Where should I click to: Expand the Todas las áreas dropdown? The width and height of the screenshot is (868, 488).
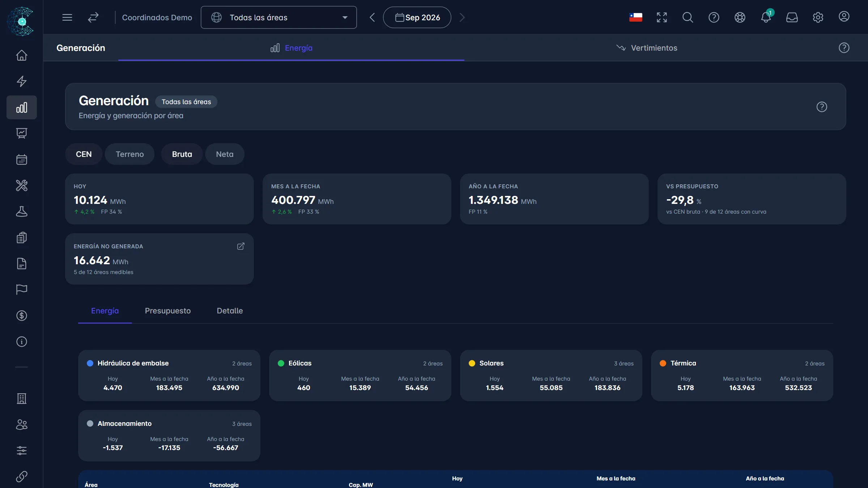pyautogui.click(x=279, y=17)
